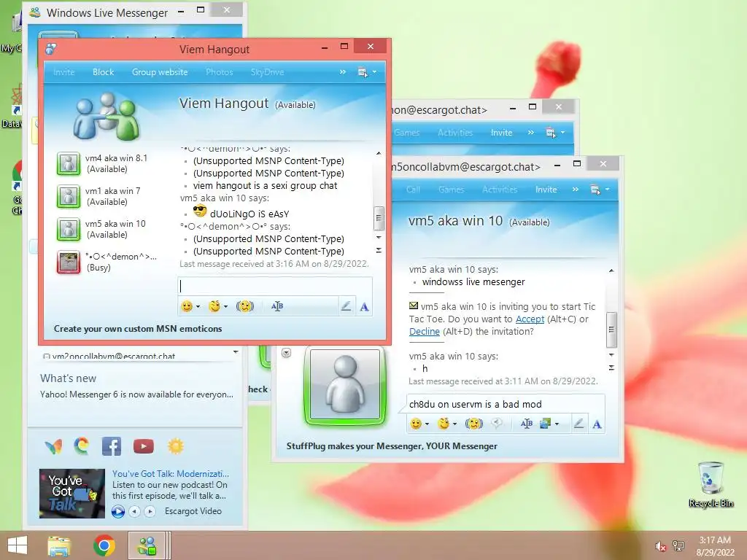Screen dimensions: 747x560
Task: Expand more toolbar options in Viem Hangout
Action: (x=343, y=72)
